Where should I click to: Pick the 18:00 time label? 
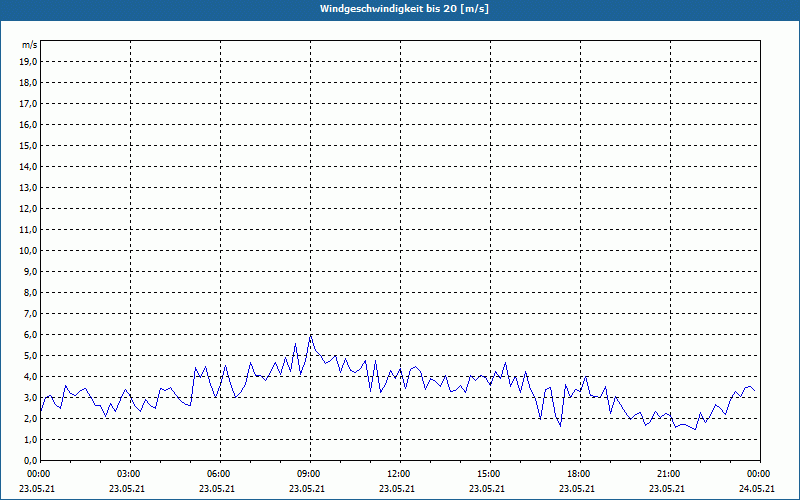pos(579,474)
